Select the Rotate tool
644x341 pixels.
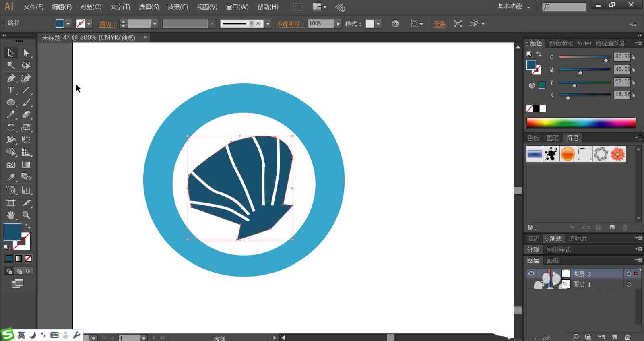point(10,128)
